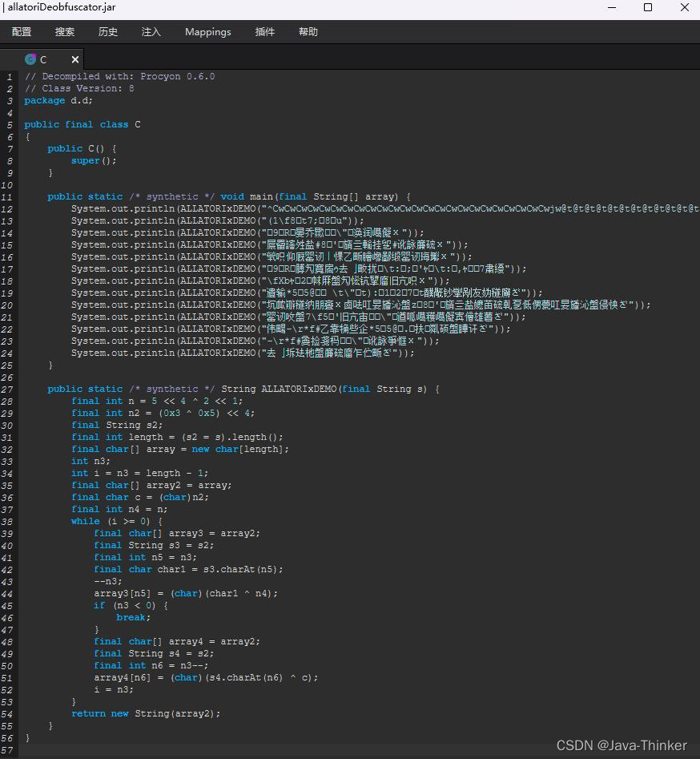Maximize the allatoriDeobfuscator window

(x=648, y=7)
